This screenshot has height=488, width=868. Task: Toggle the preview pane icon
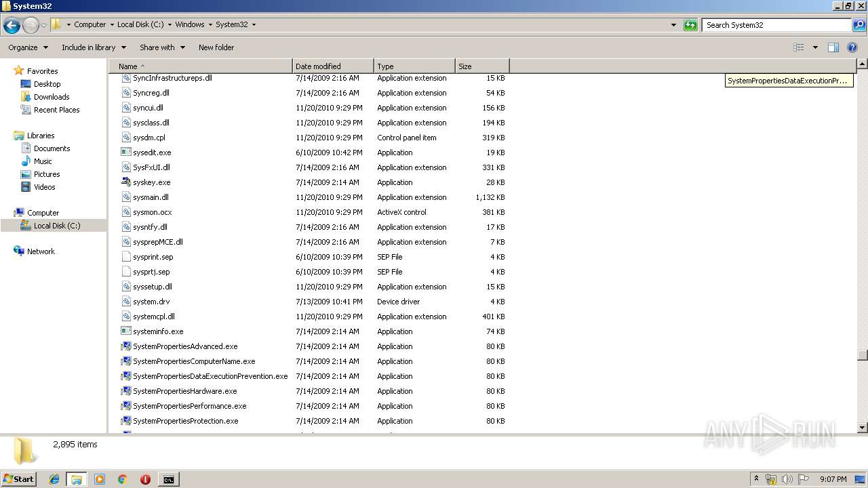coord(833,47)
